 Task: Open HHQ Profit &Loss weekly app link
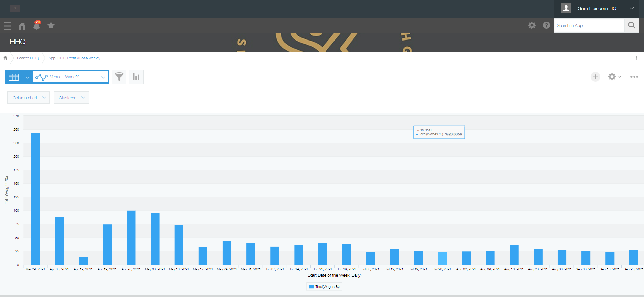(78, 58)
